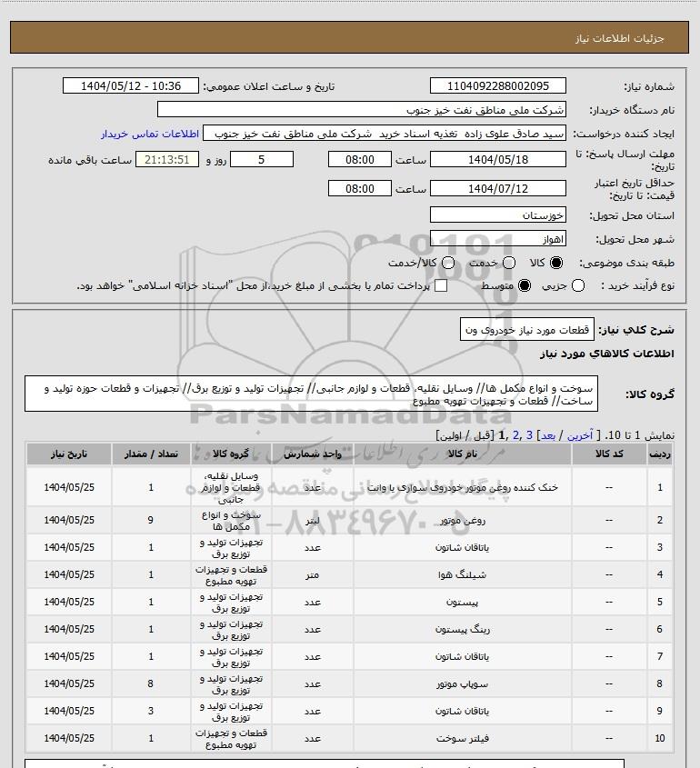The width and height of the screenshot is (700, 768).
Task: Click the general description قطعات مورد نیاز field
Action: tap(527, 330)
